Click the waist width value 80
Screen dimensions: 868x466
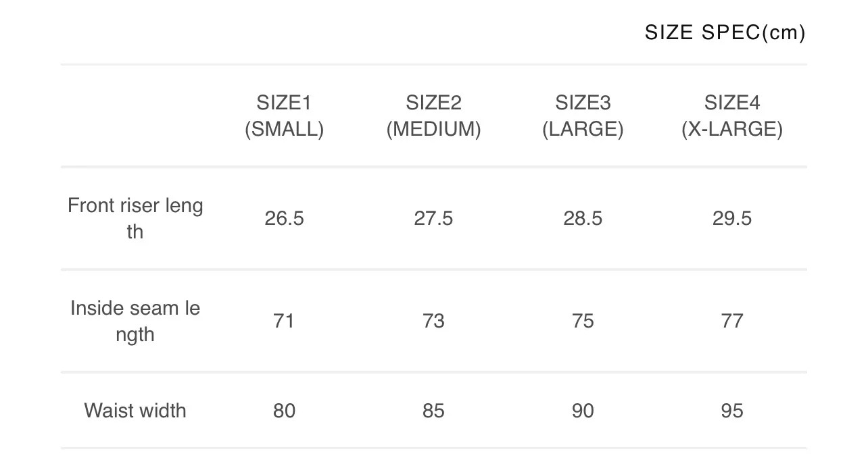(x=284, y=411)
